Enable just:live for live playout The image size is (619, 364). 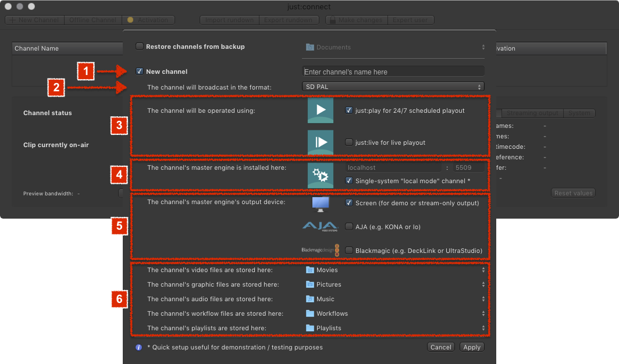(348, 142)
